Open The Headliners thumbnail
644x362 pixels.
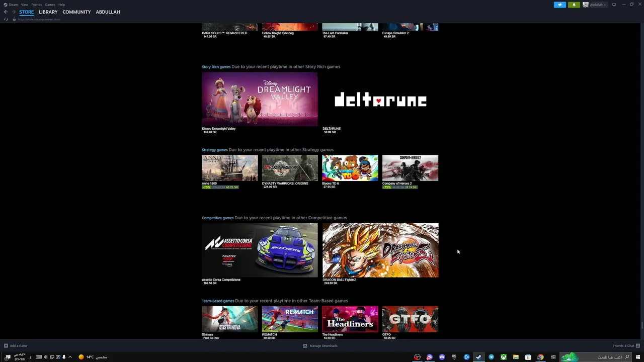pos(350,319)
